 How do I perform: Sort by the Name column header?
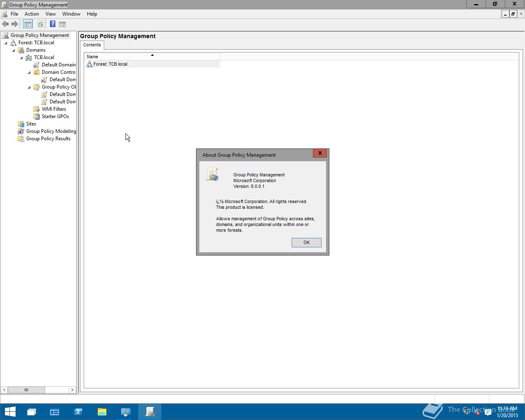pyautogui.click(x=152, y=57)
